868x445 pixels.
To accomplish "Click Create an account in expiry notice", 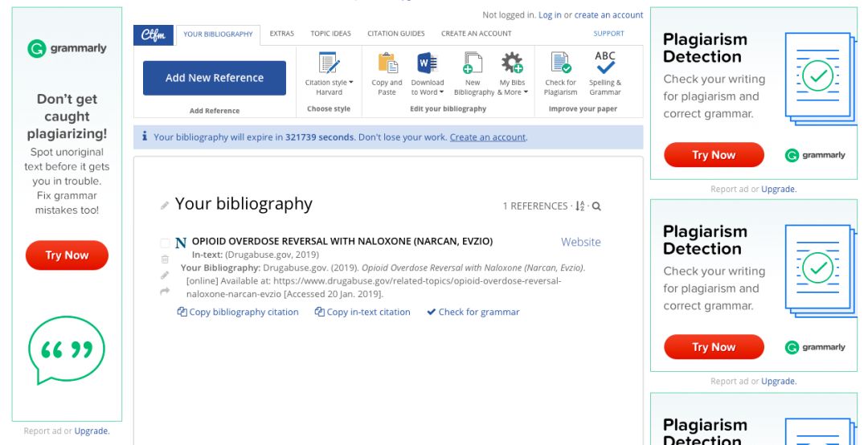I will click(x=488, y=137).
